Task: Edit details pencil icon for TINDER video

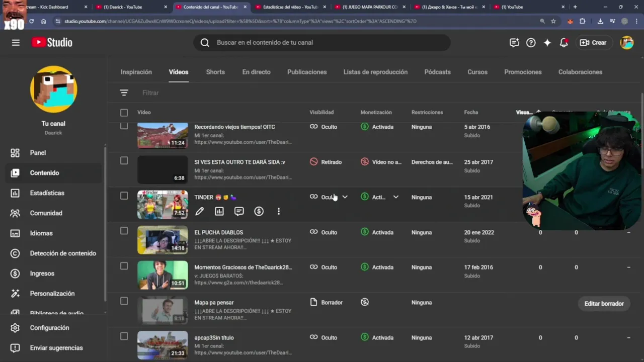Action: [x=200, y=212]
